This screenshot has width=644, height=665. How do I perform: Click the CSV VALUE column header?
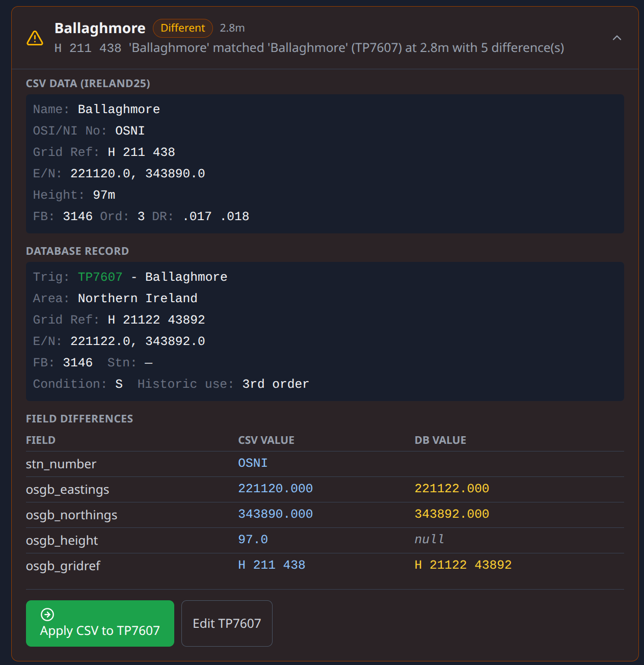coord(266,440)
